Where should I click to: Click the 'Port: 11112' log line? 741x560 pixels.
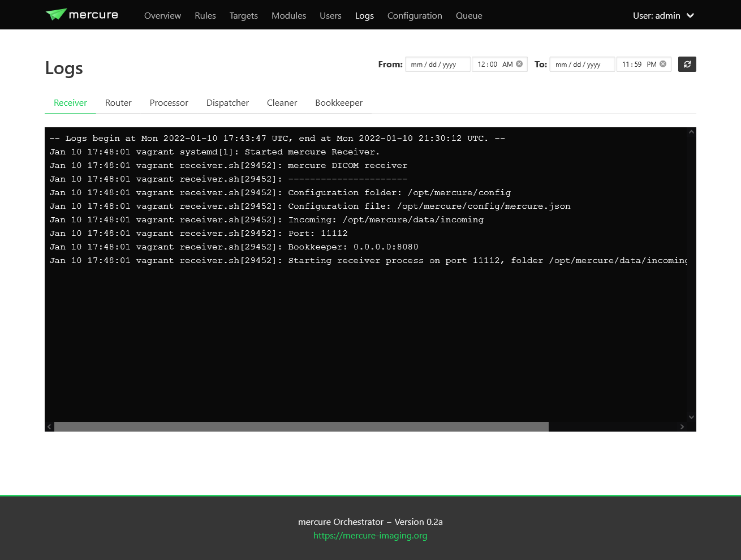click(199, 233)
